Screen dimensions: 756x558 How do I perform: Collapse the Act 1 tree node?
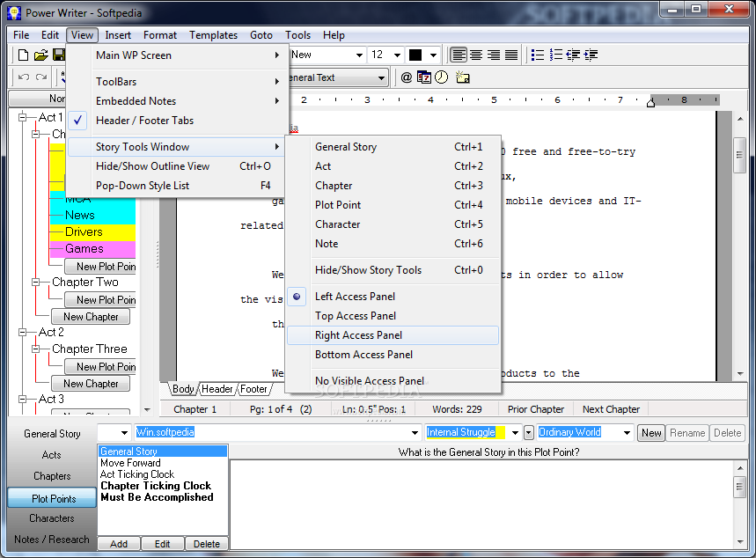tap(22, 117)
